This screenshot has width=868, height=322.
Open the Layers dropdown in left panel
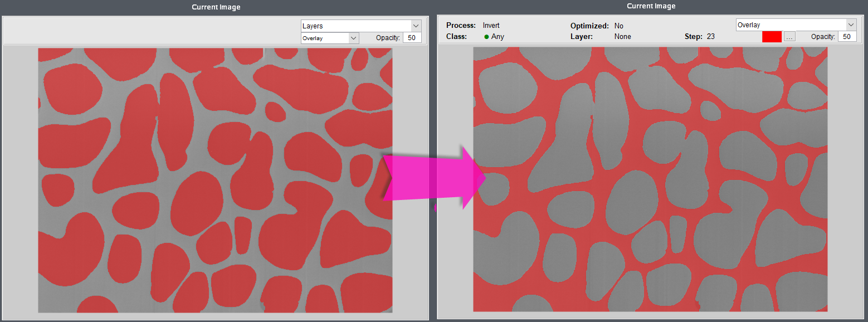361,26
